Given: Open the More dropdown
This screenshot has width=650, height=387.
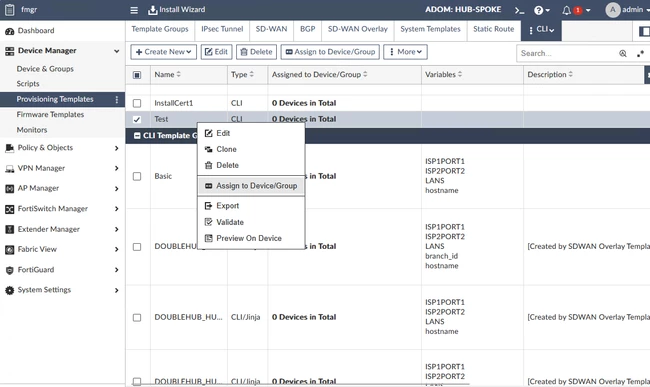Looking at the screenshot, I should click(405, 52).
